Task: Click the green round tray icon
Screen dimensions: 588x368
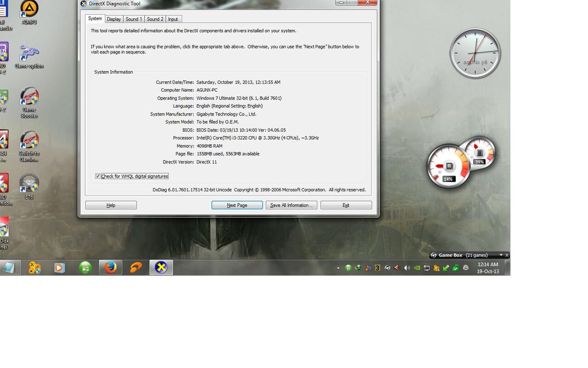Action: (x=348, y=268)
